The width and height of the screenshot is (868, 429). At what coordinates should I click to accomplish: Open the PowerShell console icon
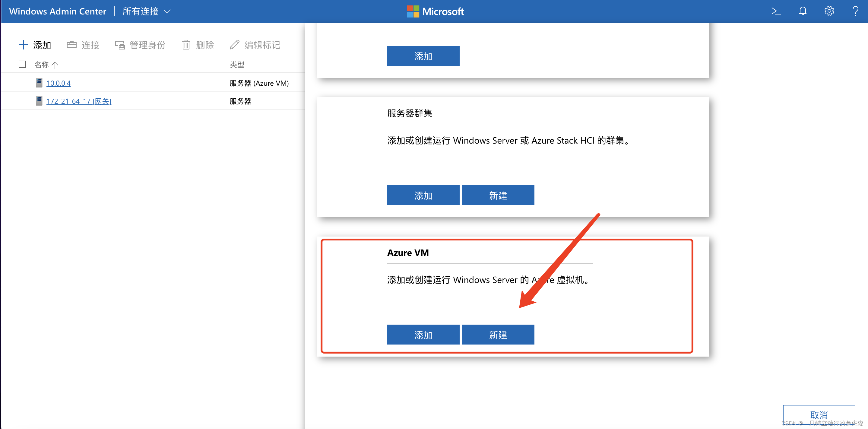pyautogui.click(x=776, y=11)
